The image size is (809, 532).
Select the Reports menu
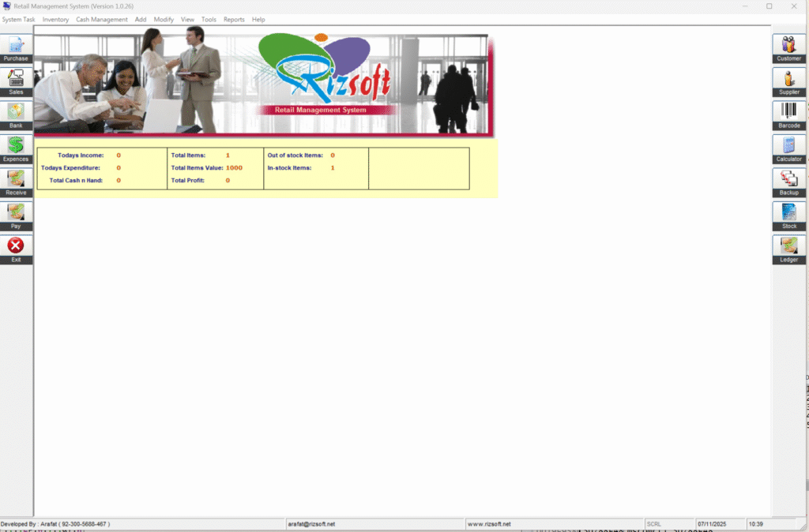234,20
